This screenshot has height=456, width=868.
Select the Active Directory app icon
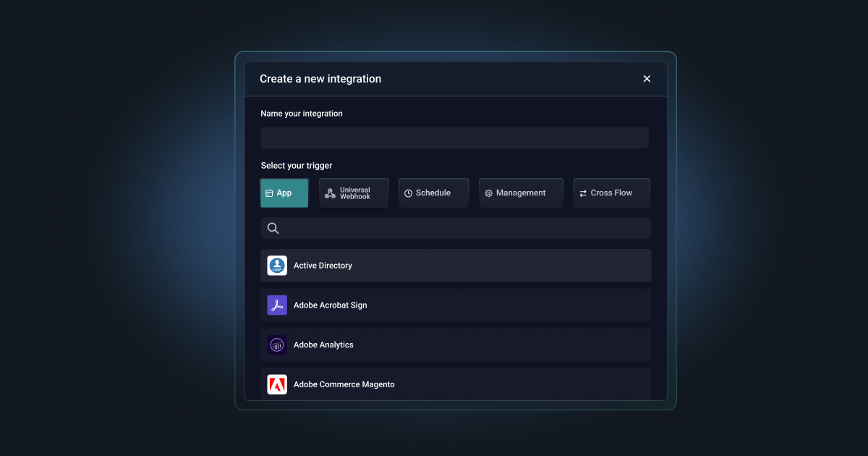pos(277,265)
